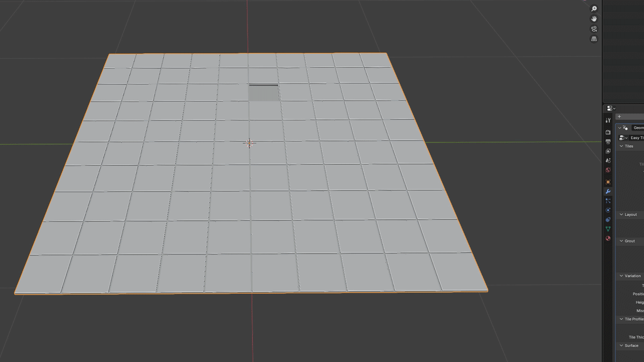Collapse the Layout section

[622, 215]
